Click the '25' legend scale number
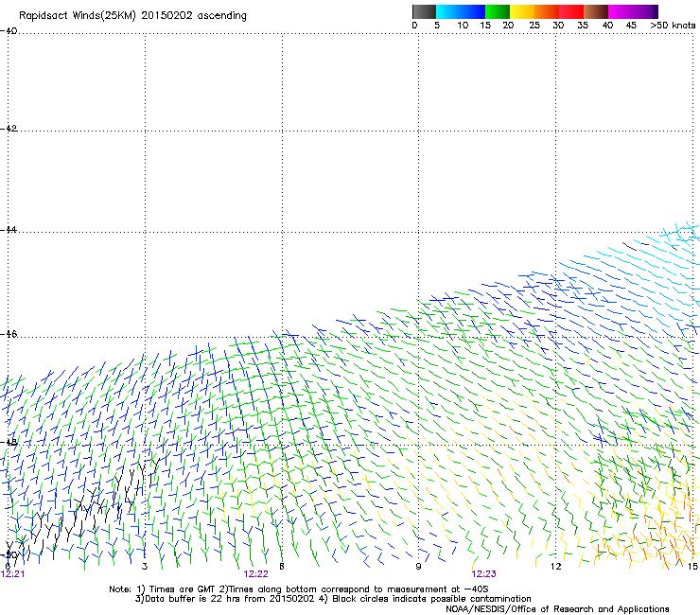The height and width of the screenshot is (615, 700). (x=534, y=26)
